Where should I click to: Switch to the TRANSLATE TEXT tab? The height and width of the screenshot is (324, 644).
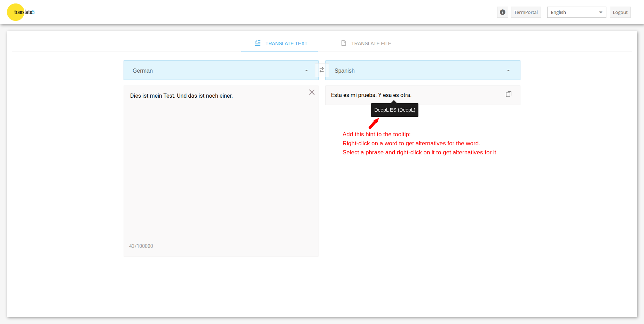point(286,43)
